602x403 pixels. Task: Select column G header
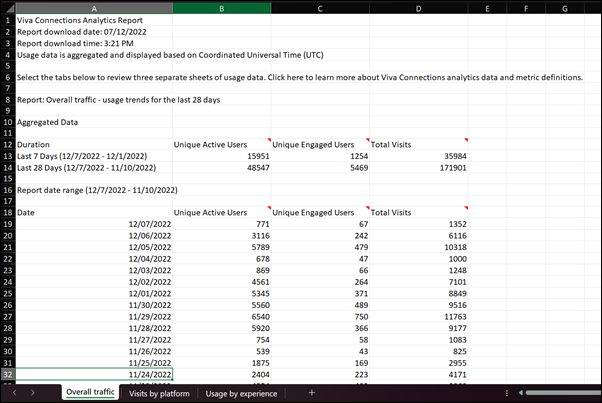pyautogui.click(x=565, y=8)
